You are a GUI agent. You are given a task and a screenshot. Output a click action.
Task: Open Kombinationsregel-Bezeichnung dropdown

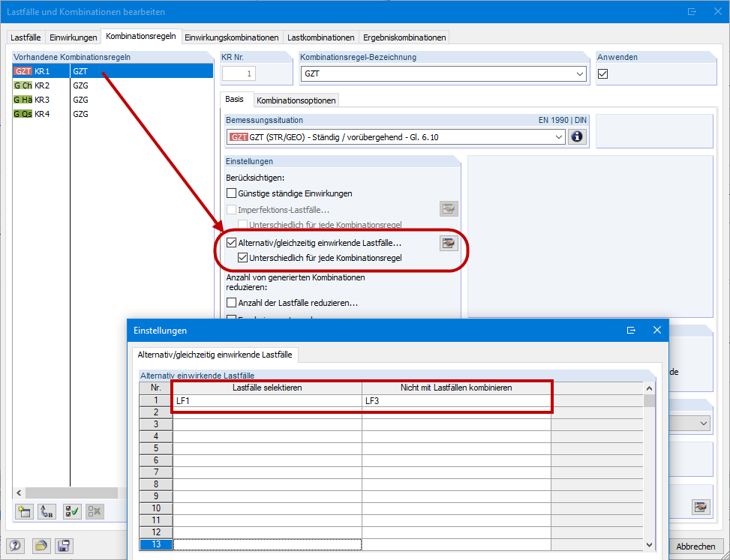point(580,73)
